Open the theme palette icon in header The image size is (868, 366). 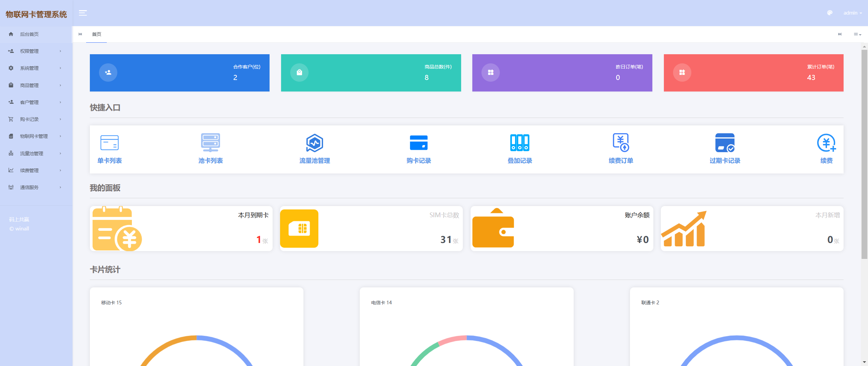830,13
